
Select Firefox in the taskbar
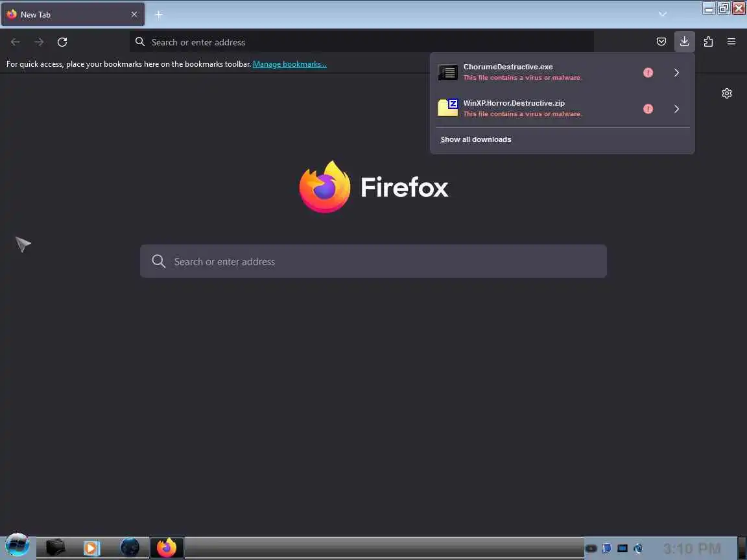tap(167, 548)
